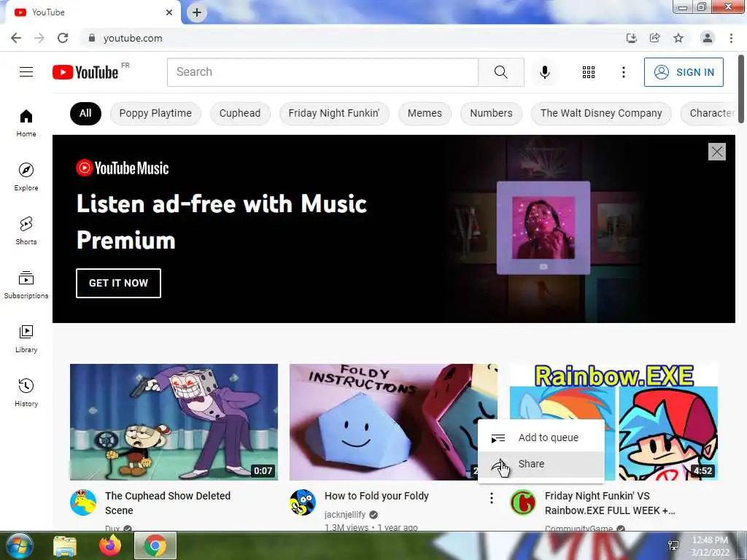Select the Memes chip
The height and width of the screenshot is (560, 747).
click(425, 113)
